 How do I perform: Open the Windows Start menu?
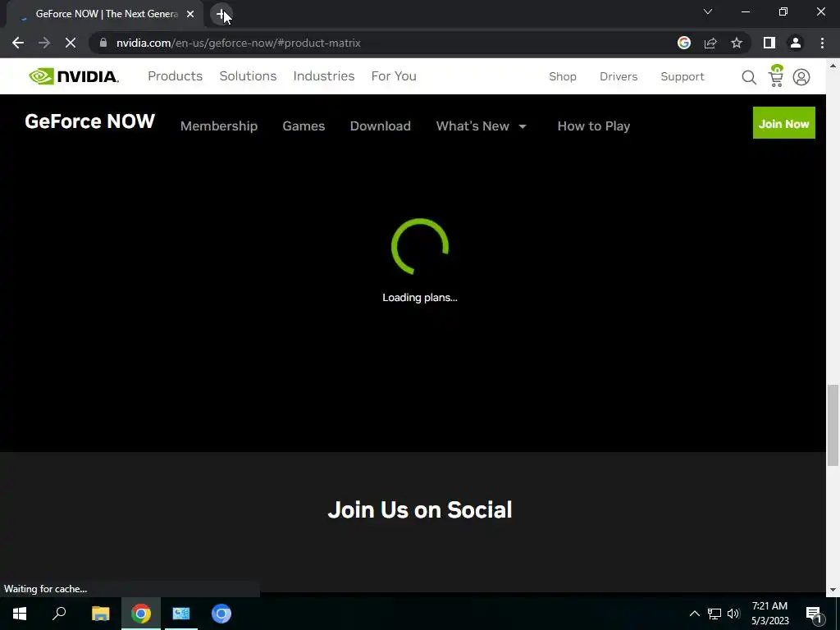[20, 614]
